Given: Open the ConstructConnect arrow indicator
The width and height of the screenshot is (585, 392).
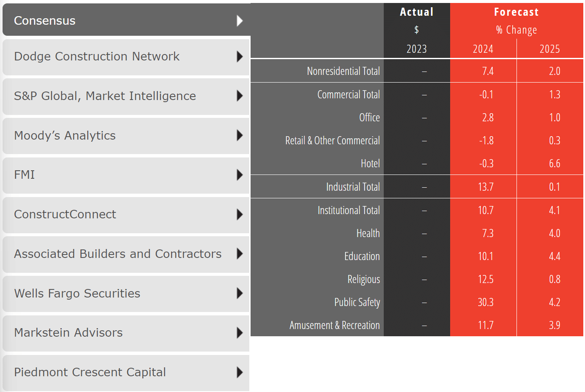Looking at the screenshot, I should pos(240,215).
